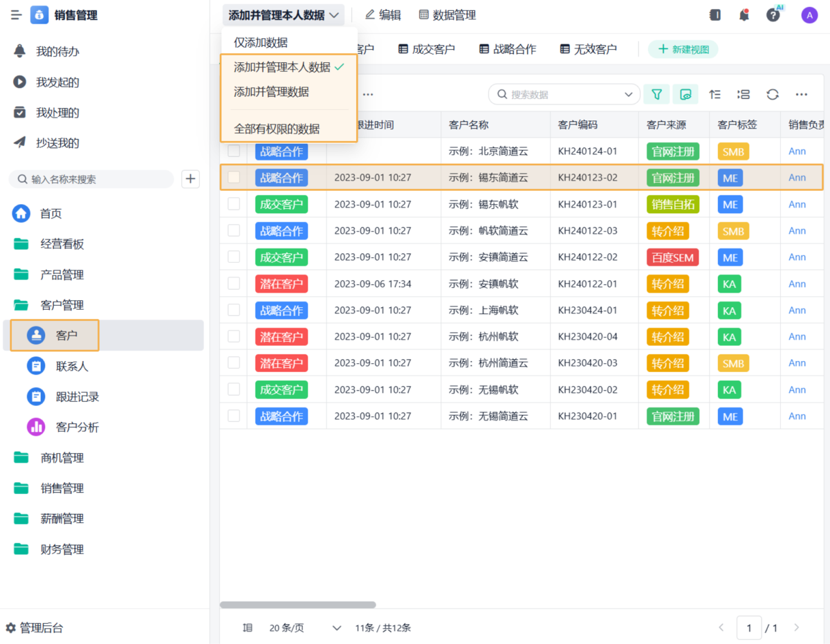
Task: Open the user avatar icon
Action: [809, 15]
